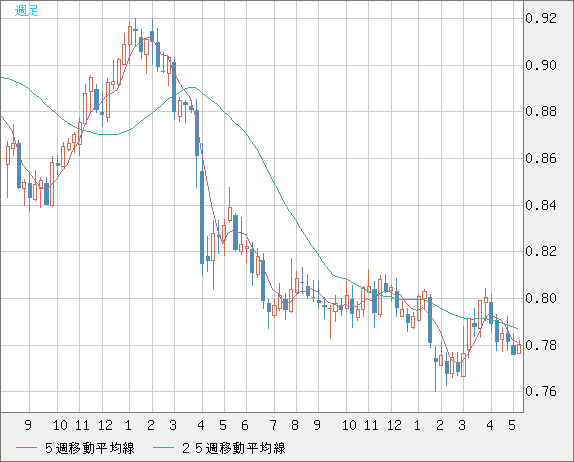Click the 週足 chart title label

click(26, 11)
